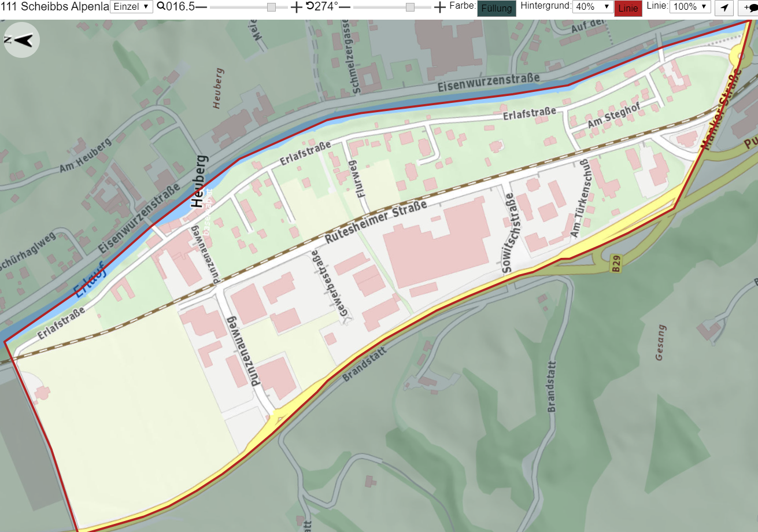Click the north compass arrow icon

[x=21, y=40]
